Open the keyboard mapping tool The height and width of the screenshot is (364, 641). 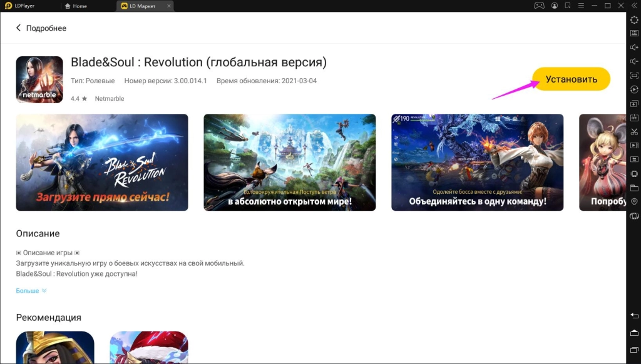(634, 32)
